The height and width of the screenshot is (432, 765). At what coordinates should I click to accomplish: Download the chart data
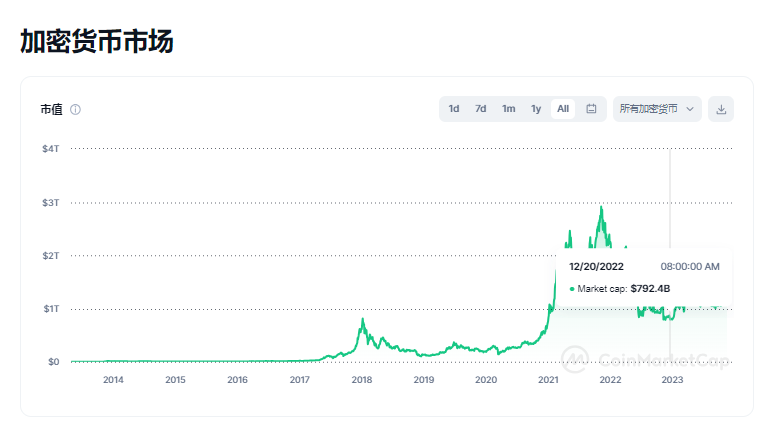721,109
